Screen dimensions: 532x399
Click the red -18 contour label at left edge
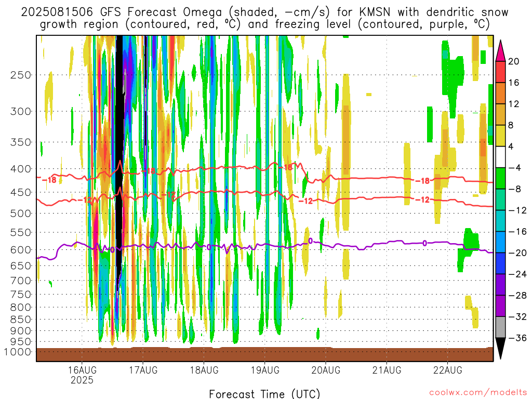coord(49,180)
